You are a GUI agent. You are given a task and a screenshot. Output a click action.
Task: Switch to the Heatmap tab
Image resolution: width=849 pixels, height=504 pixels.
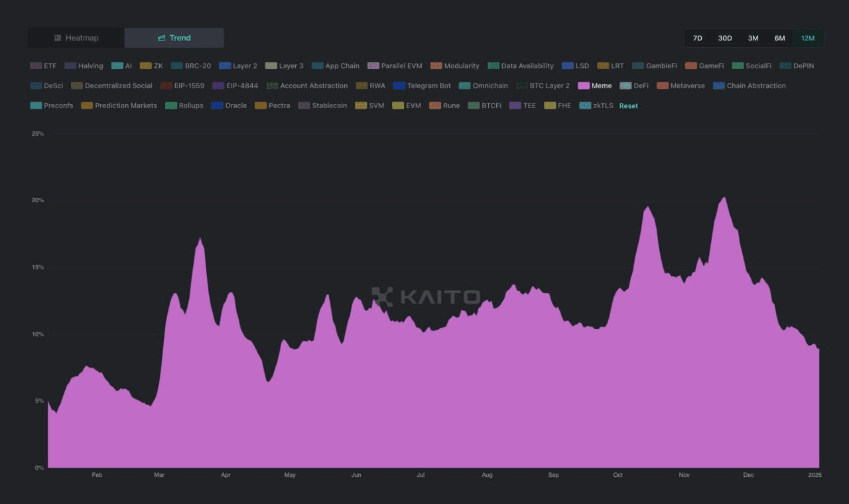click(x=76, y=38)
